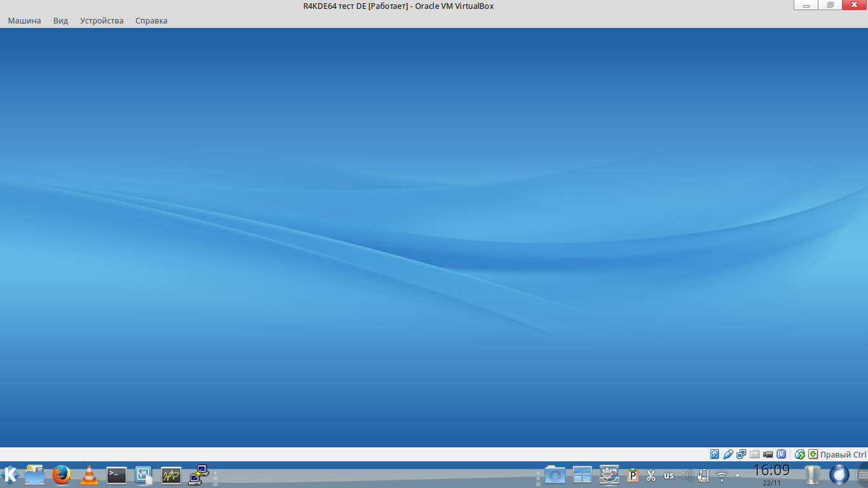868x488 pixels.
Task: Restore the VirtualBox window size
Action: click(x=830, y=5)
